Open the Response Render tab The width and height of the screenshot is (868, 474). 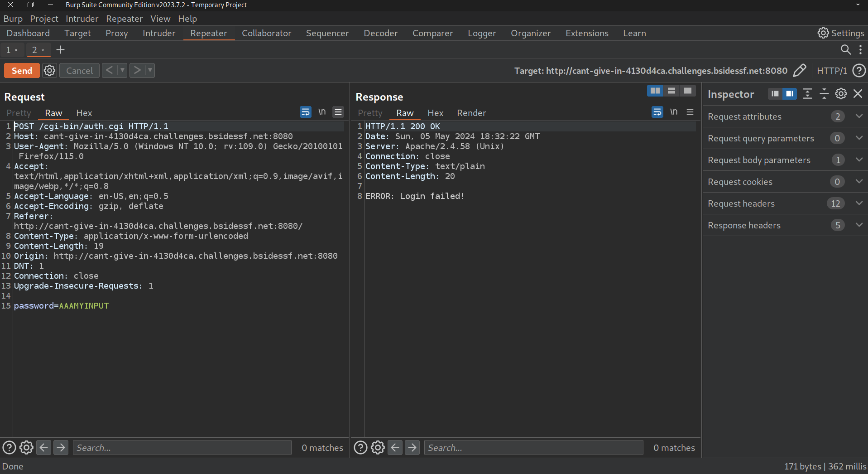(x=471, y=113)
